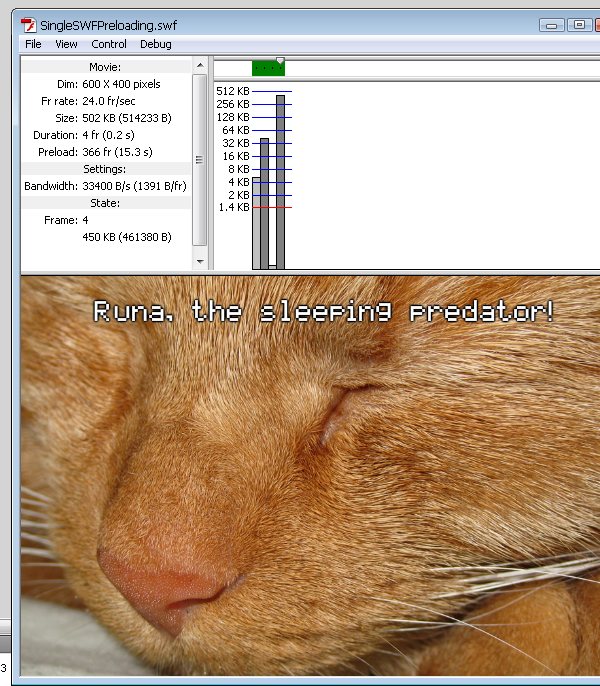Select the second frame bar near 32 KB
This screenshot has width=600, height=686.
pyautogui.click(x=264, y=203)
